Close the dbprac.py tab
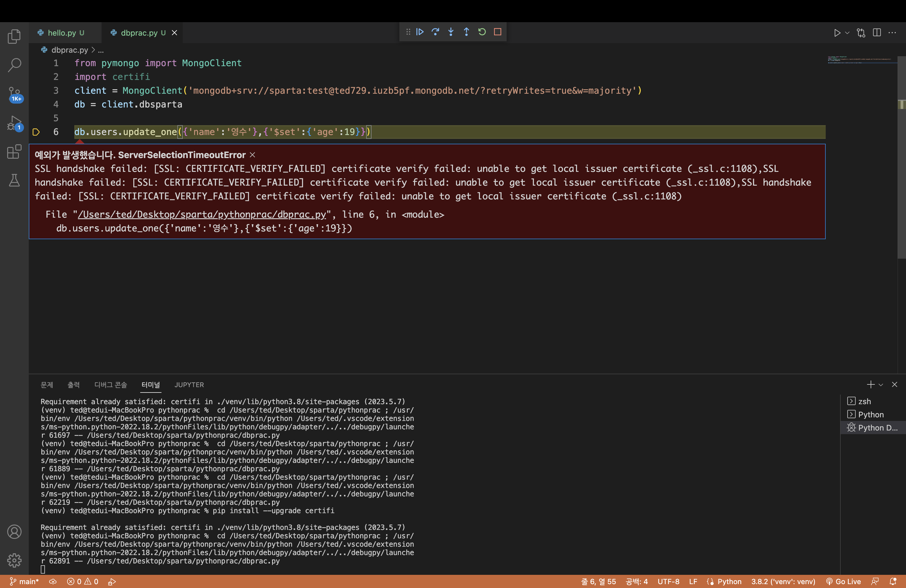The height and width of the screenshot is (588, 906). point(174,33)
